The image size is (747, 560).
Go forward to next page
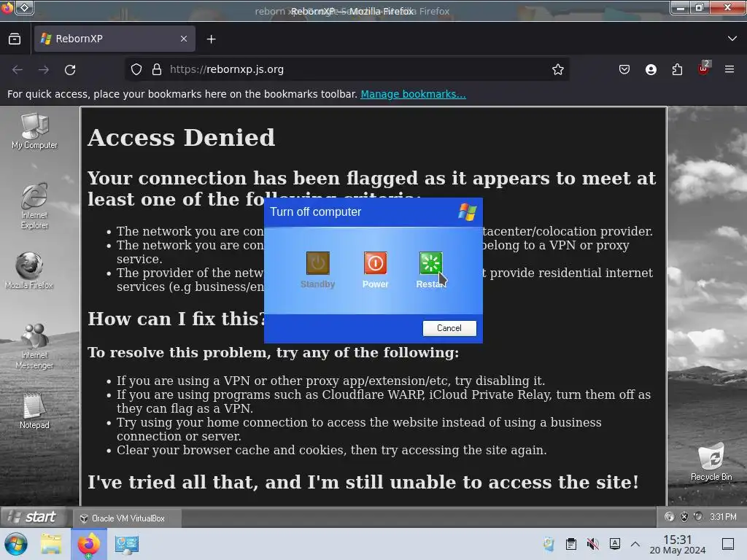coord(44,69)
